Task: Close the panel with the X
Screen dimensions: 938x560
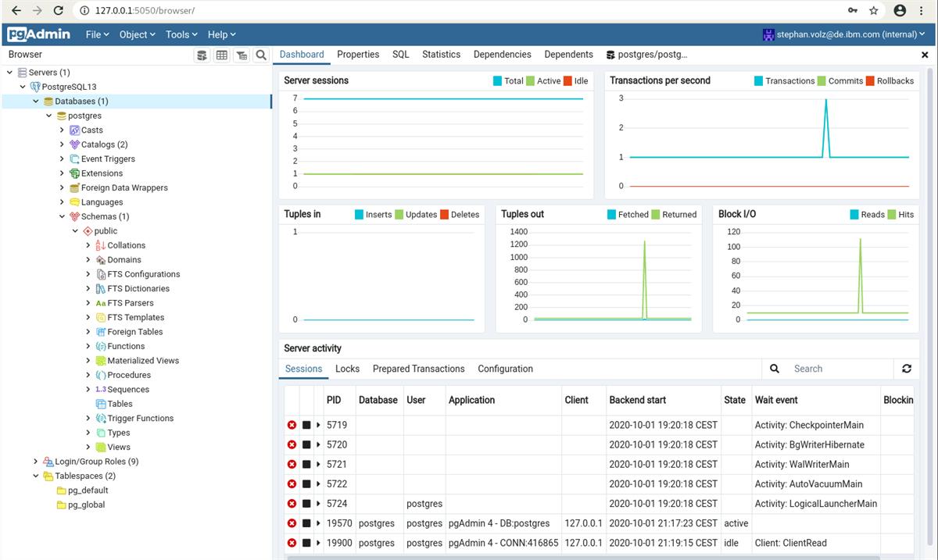Action: [925, 55]
